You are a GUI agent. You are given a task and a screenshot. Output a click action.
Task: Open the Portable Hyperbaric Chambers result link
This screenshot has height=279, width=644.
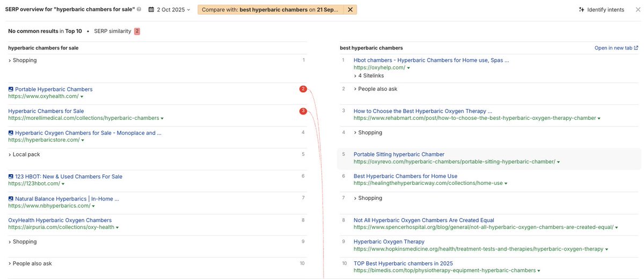click(54, 89)
